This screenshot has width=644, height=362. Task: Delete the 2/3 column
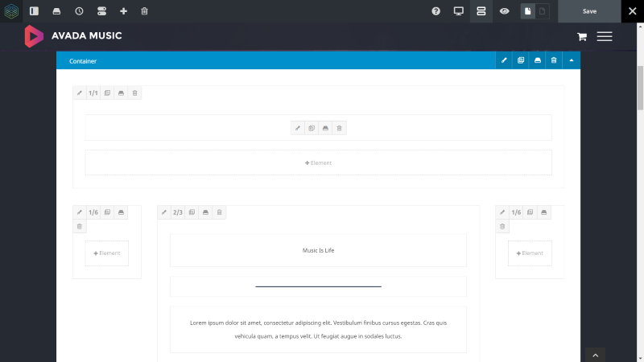(x=219, y=212)
